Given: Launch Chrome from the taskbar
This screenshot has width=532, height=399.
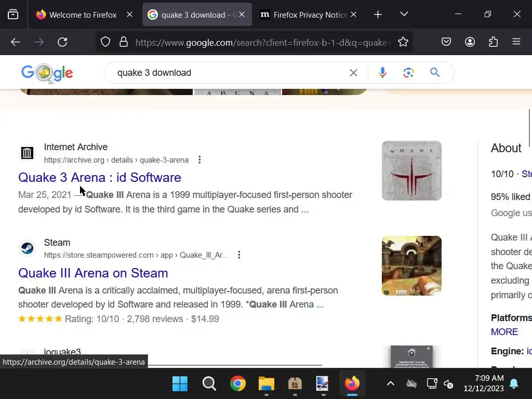Looking at the screenshot, I should (238, 384).
